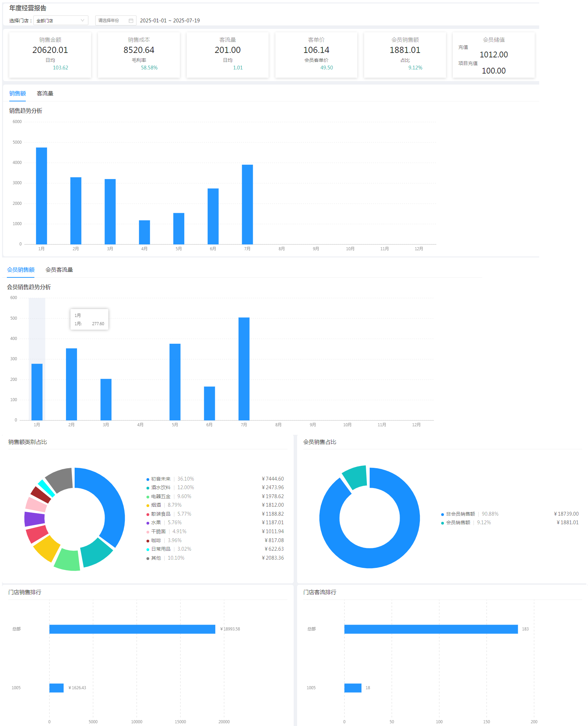Click the 2月 bar in member sales chart
The width and height of the screenshot is (588, 726).
point(72,384)
